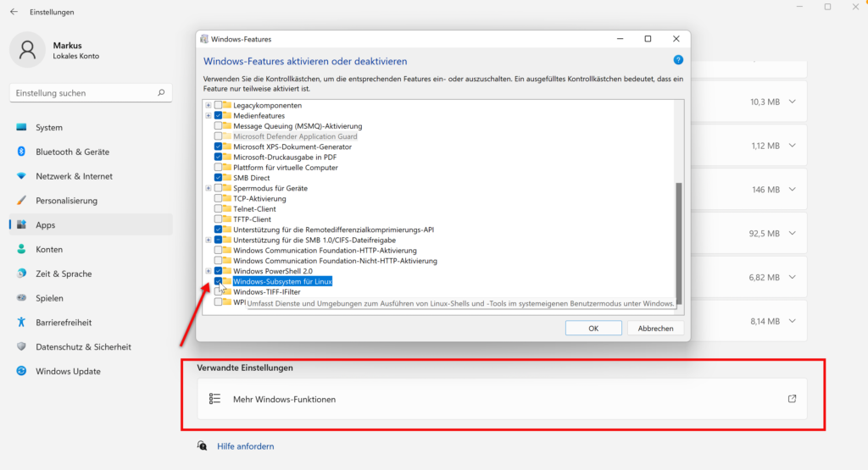Click the Abbrechen button
868x470 pixels.
point(655,328)
